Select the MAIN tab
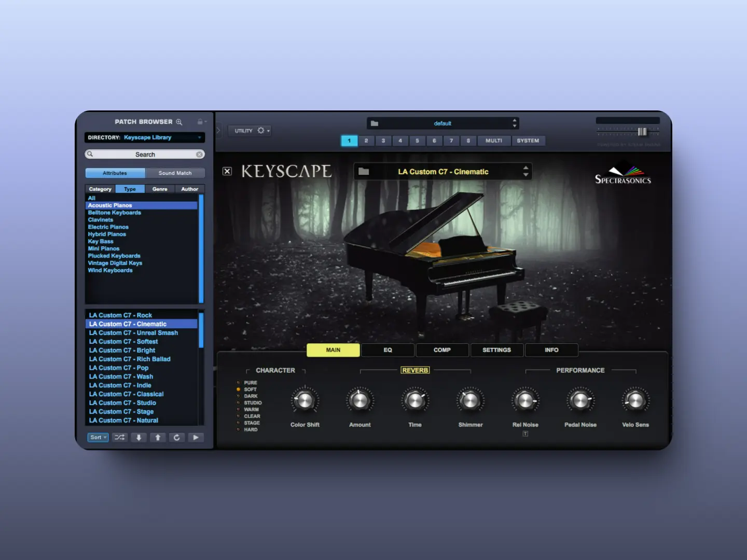Image resolution: width=747 pixels, height=560 pixels. tap(333, 350)
